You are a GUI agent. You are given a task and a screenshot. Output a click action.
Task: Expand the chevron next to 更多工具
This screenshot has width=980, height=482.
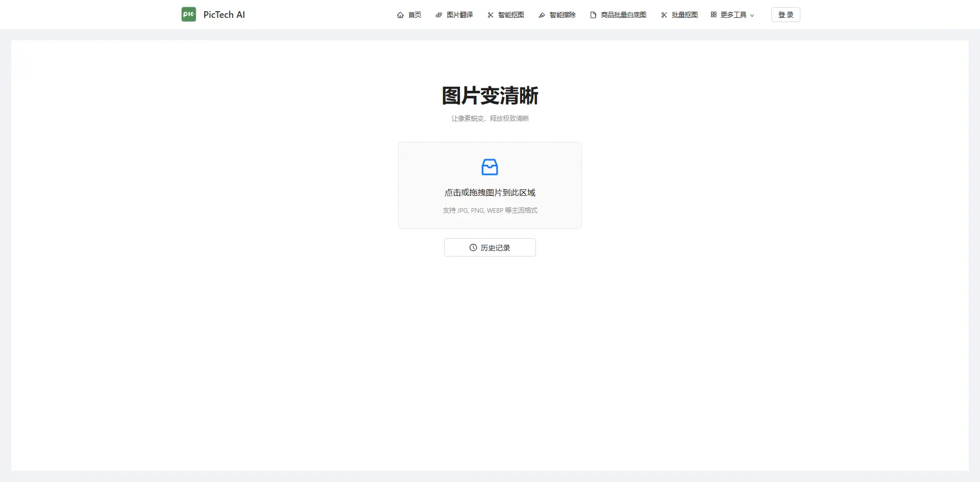tap(752, 15)
